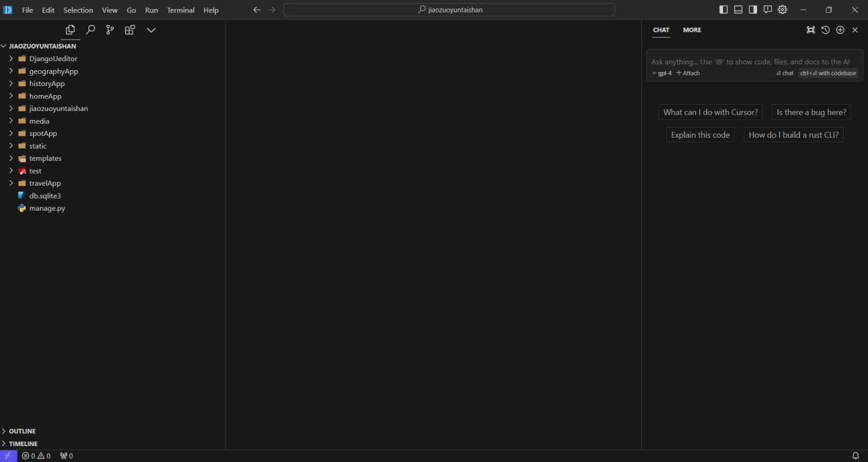Expand the DjangoUeditor folder
Viewport: 868px width, 462px height.
[x=53, y=58]
